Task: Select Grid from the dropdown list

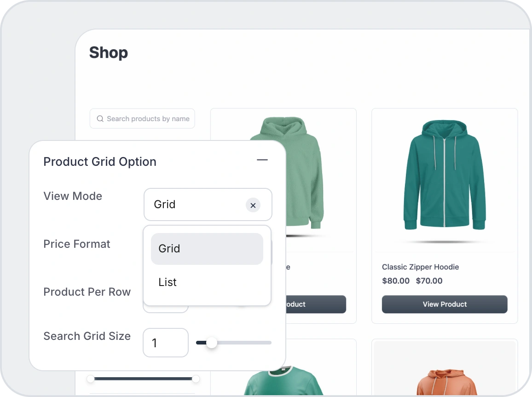Action: point(207,249)
